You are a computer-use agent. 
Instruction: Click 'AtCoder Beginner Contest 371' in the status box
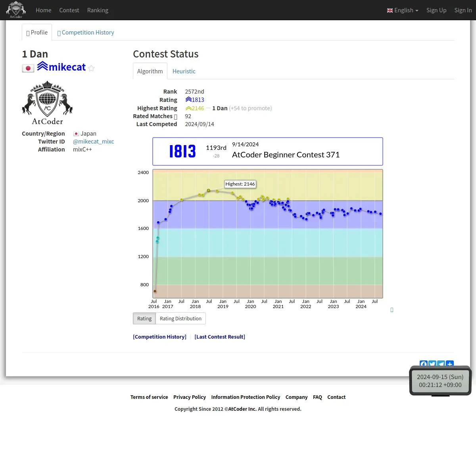click(286, 155)
